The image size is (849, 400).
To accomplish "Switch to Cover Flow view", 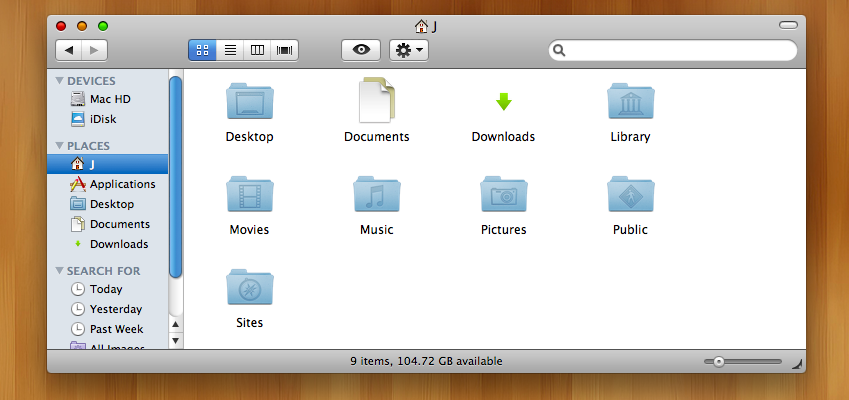I will pyautogui.click(x=285, y=50).
